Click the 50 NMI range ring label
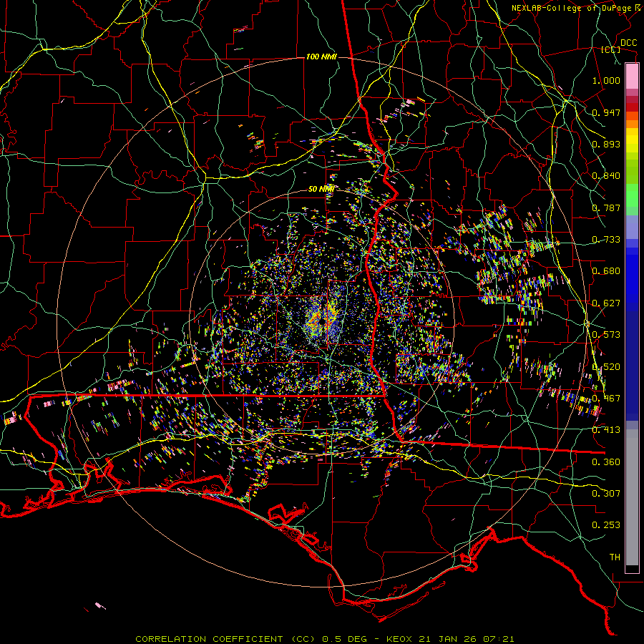 [x=321, y=189]
